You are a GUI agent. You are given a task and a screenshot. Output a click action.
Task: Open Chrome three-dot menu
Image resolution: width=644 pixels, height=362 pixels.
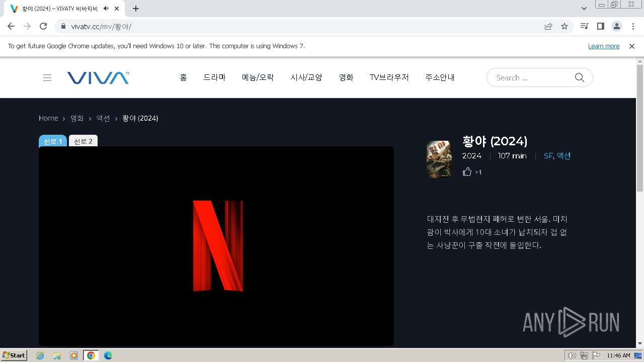pyautogui.click(x=633, y=26)
